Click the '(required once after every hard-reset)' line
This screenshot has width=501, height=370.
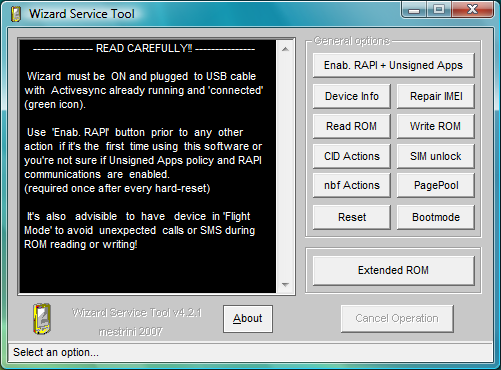(x=117, y=189)
